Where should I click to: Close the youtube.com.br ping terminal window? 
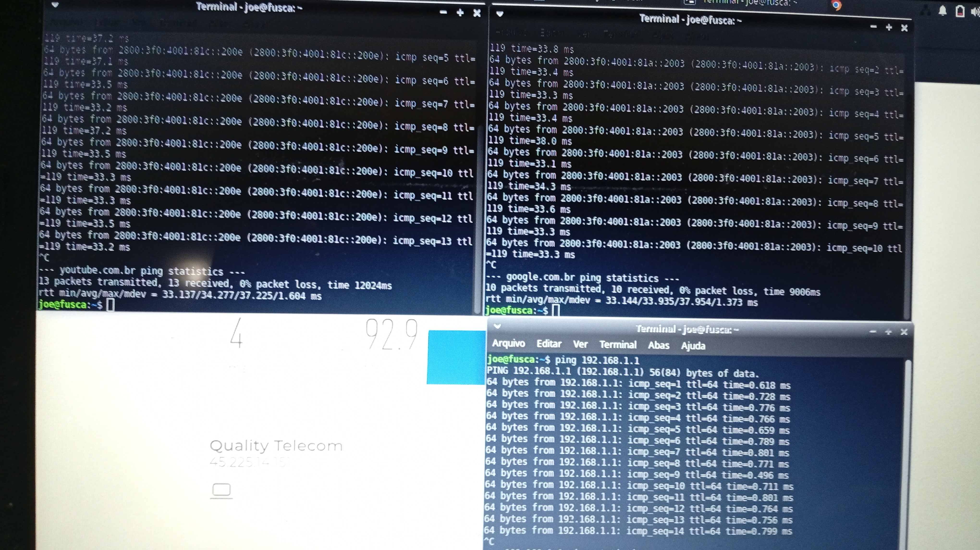(477, 13)
